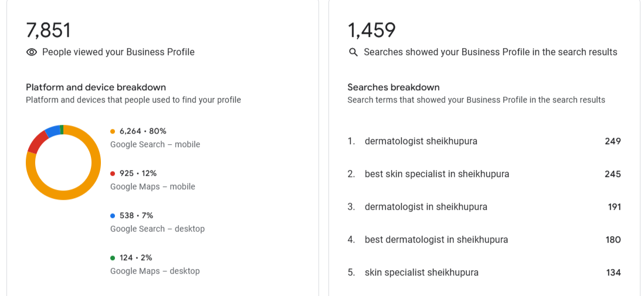Select the 'skin specialist sheikhupura' search term
Image resolution: width=644 pixels, height=296 pixels.
click(x=421, y=273)
